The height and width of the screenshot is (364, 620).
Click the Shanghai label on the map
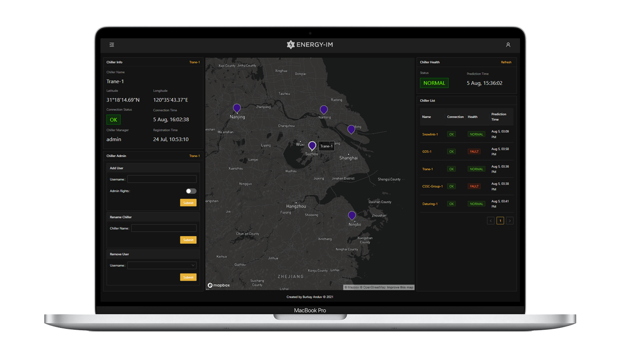coord(348,158)
